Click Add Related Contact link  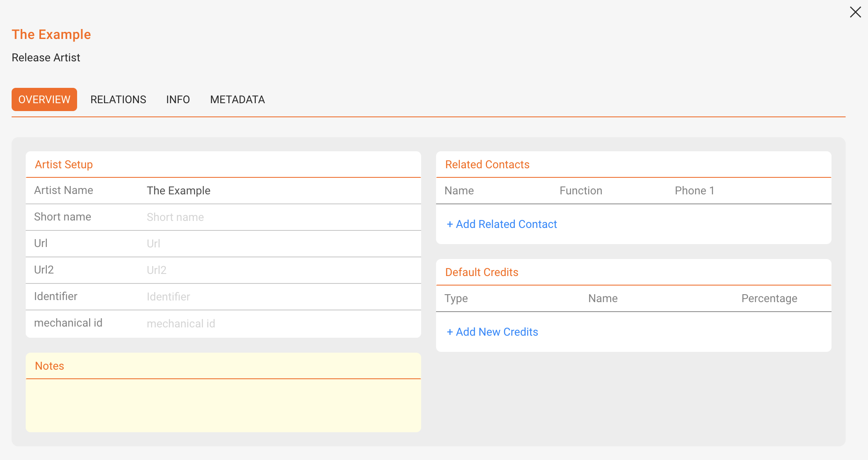pyautogui.click(x=502, y=224)
